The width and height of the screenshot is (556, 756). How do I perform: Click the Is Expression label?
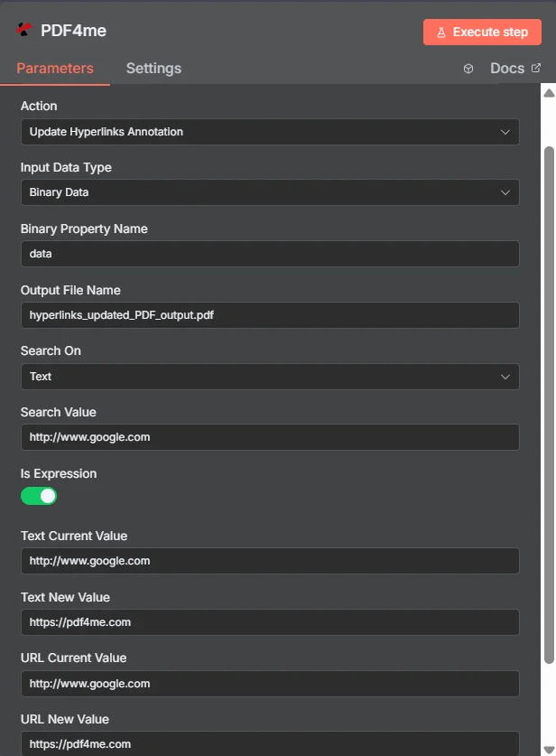click(59, 473)
